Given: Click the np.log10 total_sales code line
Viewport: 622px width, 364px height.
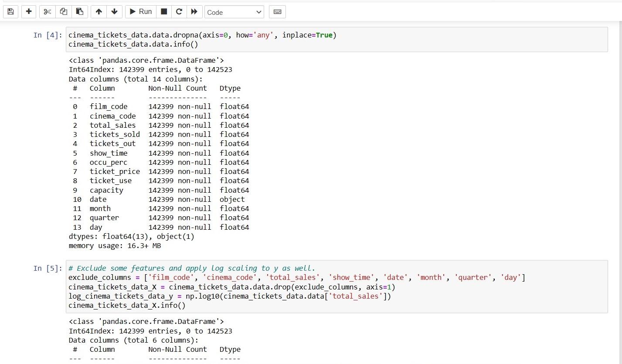Looking at the screenshot, I should [230, 296].
